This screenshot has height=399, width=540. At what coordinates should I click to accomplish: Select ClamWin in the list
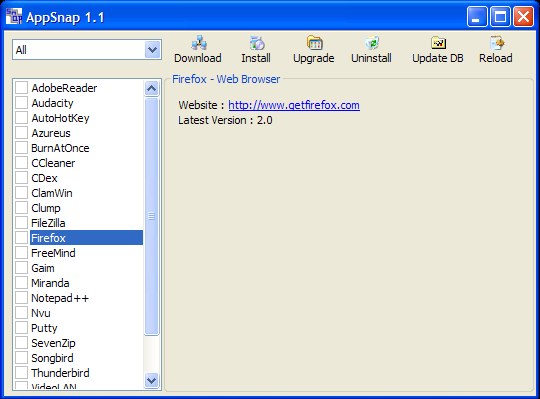coord(52,193)
